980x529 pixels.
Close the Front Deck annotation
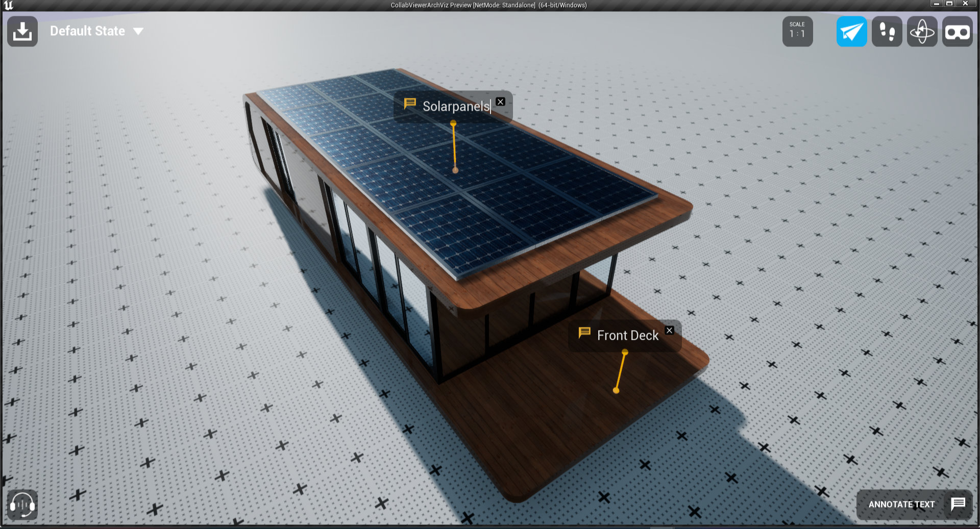coord(670,331)
